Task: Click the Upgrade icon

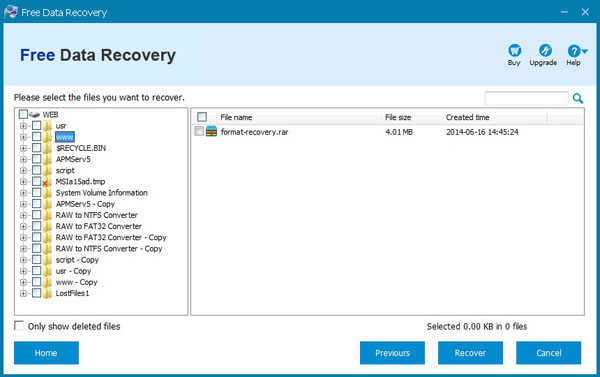Action: pyautogui.click(x=545, y=51)
